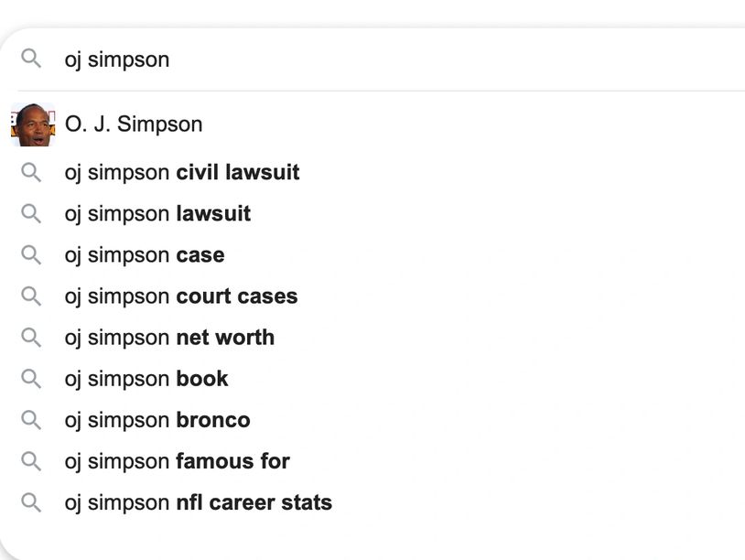Select 'oj simpson lawsuit' suggestion
The width and height of the screenshot is (745, 560).
pyautogui.click(x=157, y=214)
